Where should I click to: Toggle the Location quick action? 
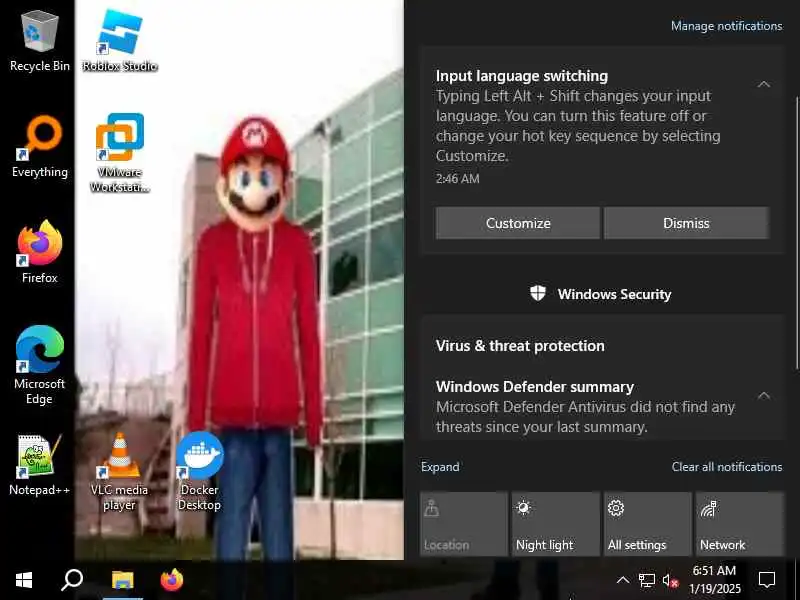[464, 524]
